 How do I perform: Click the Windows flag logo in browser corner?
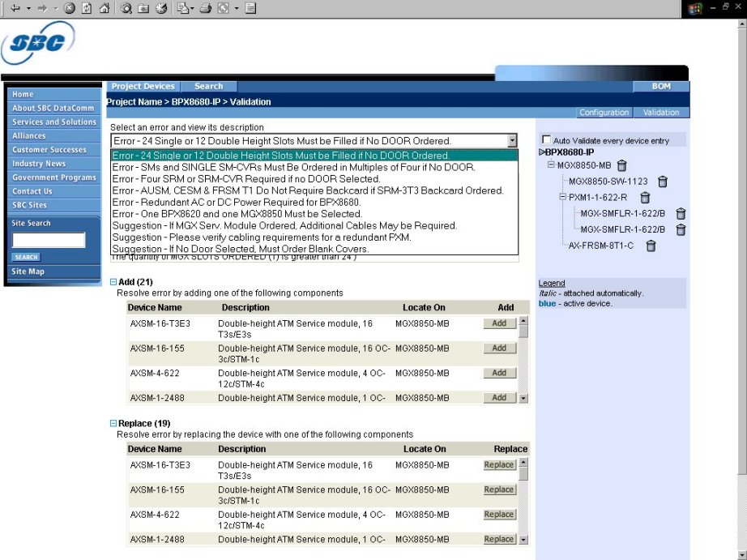695,9
